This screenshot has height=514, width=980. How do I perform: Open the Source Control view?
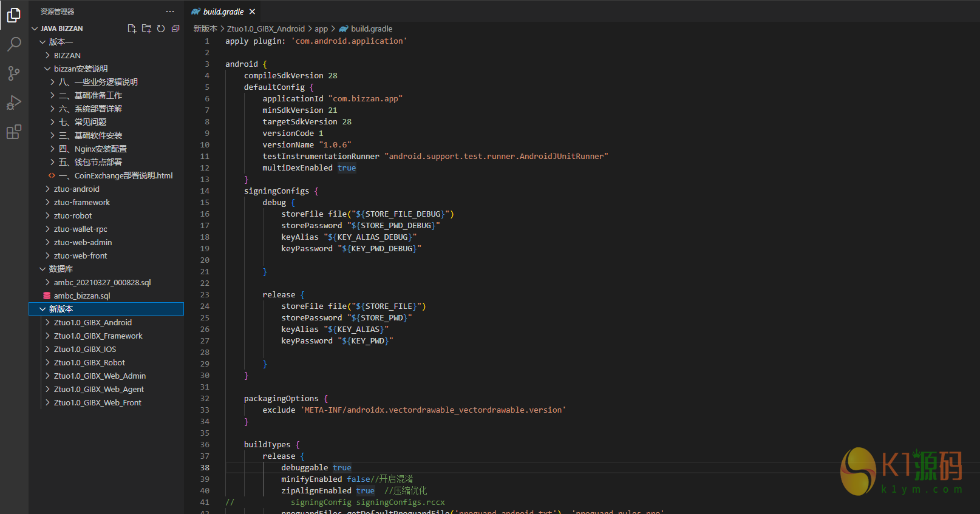pyautogui.click(x=14, y=73)
